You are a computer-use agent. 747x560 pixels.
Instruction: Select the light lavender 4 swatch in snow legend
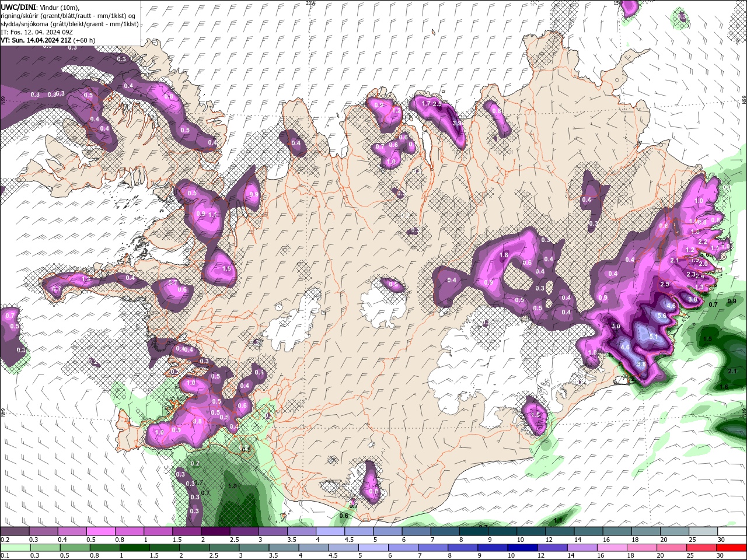330,531
